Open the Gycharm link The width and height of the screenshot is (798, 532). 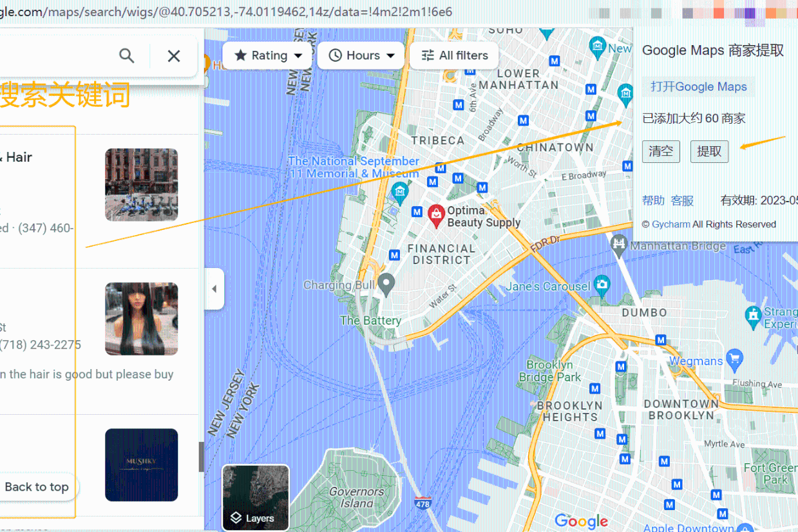[671, 224]
